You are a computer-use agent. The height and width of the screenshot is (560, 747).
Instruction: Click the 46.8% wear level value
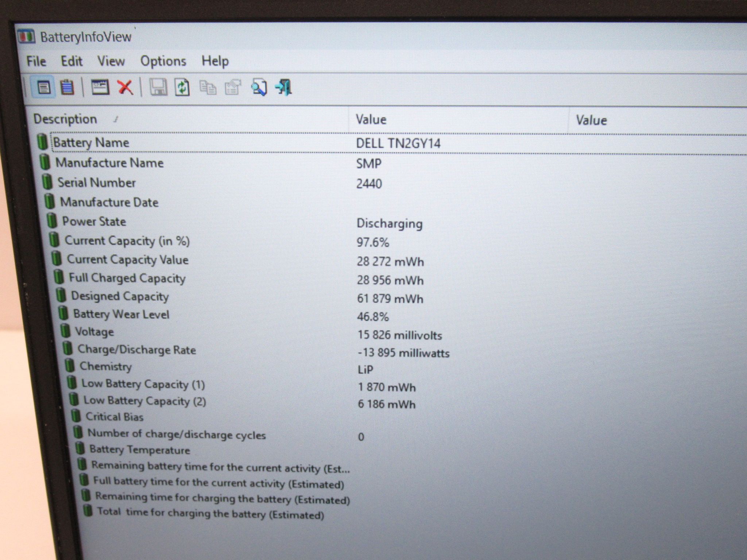[x=373, y=316]
